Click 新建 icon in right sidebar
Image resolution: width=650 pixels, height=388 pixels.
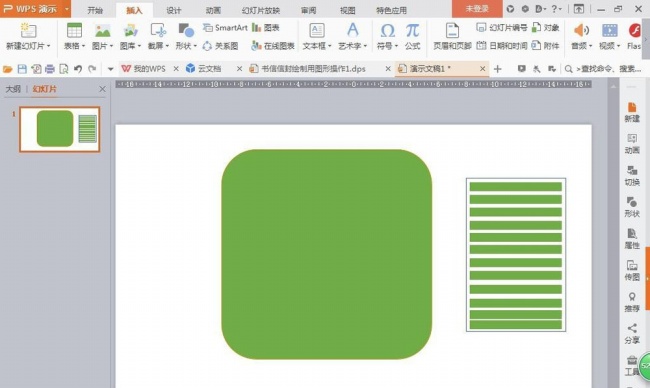[x=632, y=112]
